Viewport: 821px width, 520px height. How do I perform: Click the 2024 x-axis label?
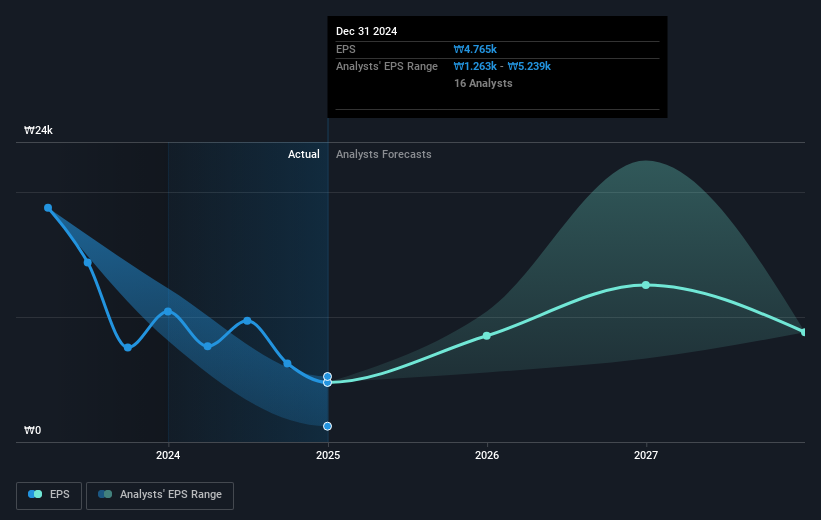pos(168,455)
